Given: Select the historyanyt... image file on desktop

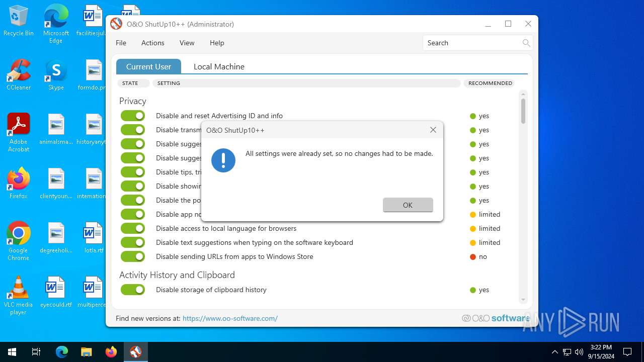Looking at the screenshot, I should pos(92,129).
